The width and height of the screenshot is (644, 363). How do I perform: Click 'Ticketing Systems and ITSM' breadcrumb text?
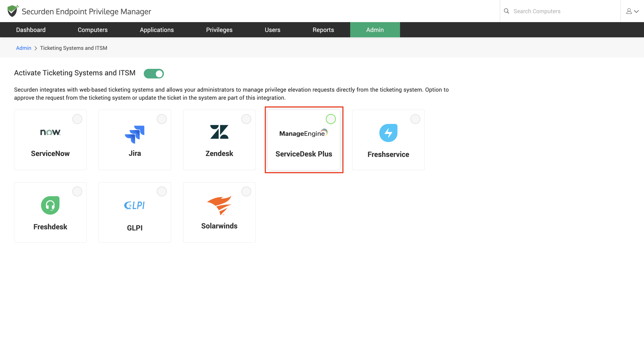point(74,48)
